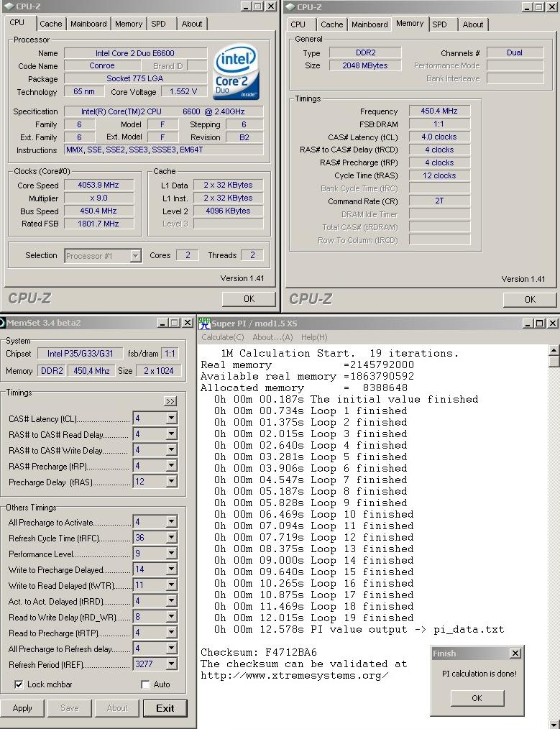The height and width of the screenshot is (729, 560).
Task: Open the RAS# to CAS# Write Delay dropdown
Action: (172, 450)
